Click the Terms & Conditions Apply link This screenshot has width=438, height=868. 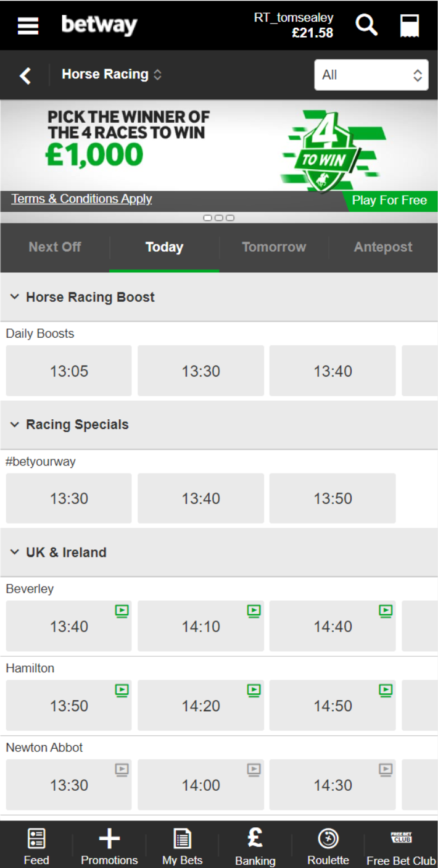coord(81,199)
